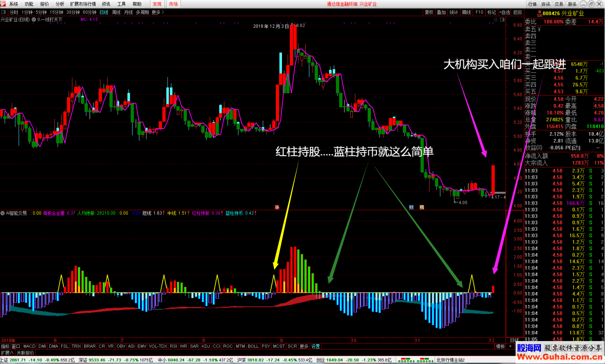Screen dimensions: 605x364
Task: Select the 1分钟 period
Action: pyautogui.click(x=27, y=12)
